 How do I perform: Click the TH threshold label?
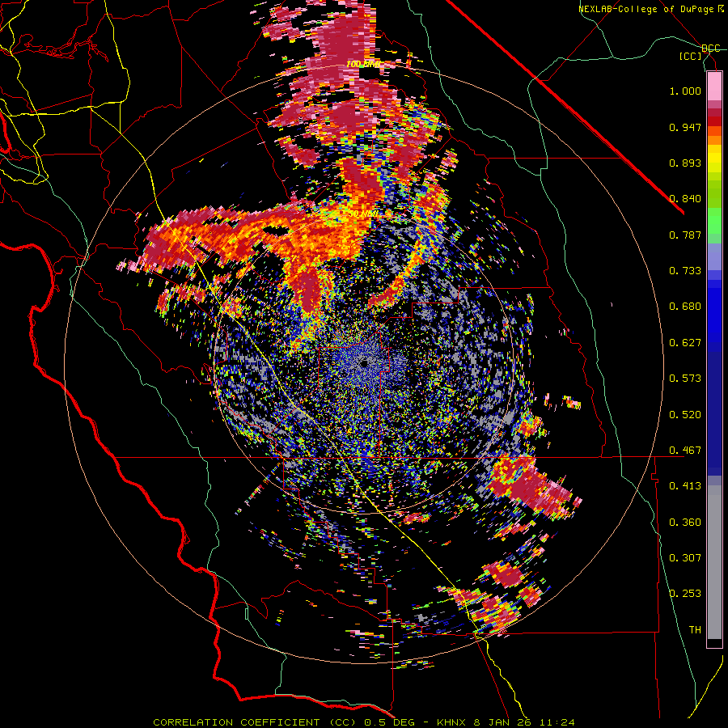point(695,630)
